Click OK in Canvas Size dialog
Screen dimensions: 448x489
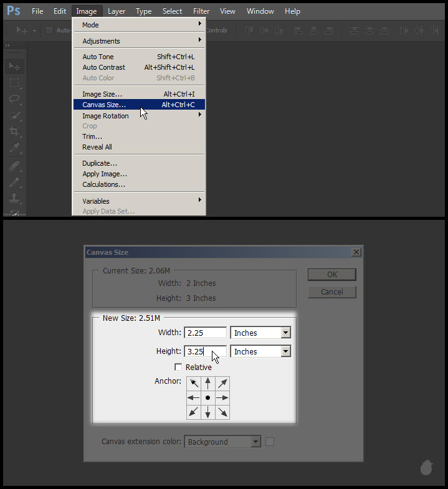click(x=332, y=275)
